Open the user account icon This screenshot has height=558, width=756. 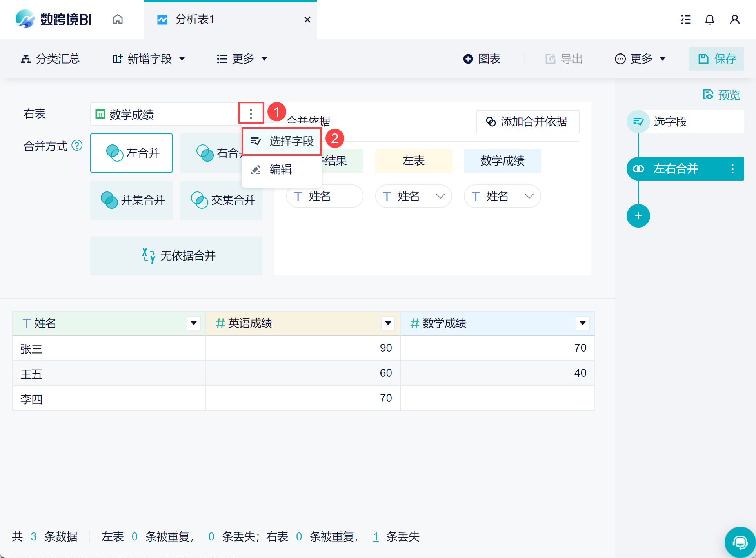click(734, 20)
